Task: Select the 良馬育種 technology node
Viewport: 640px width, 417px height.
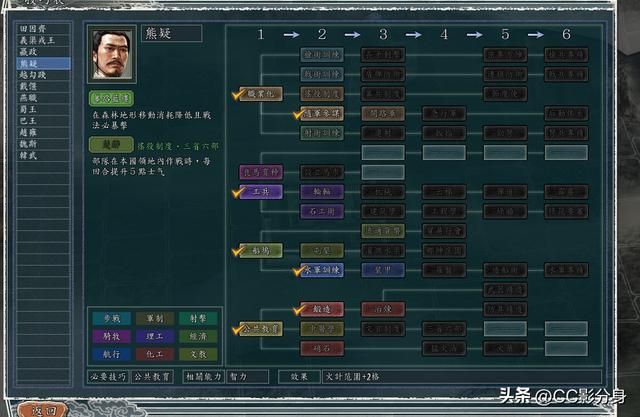Action: (x=261, y=172)
